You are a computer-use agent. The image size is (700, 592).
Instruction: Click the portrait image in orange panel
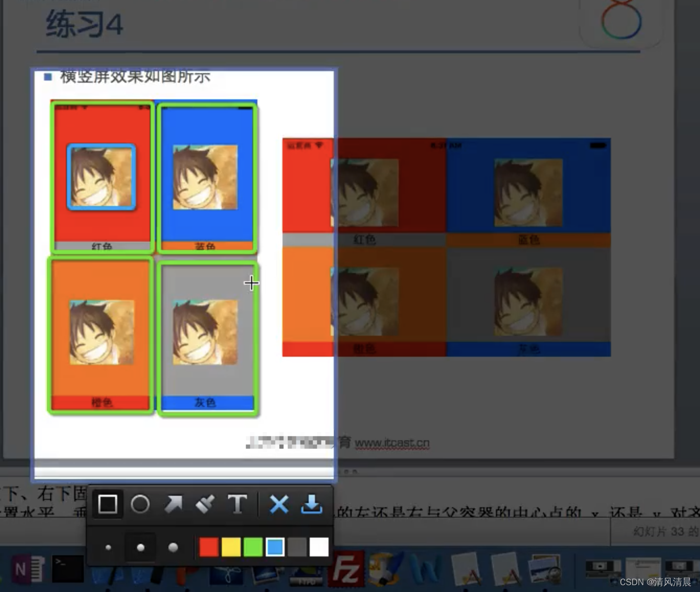[101, 332]
